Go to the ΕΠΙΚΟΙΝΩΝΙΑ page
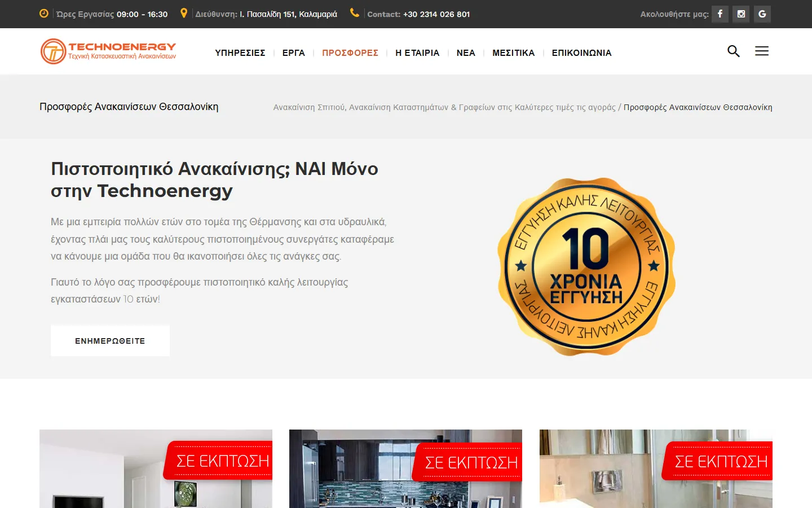812x508 pixels. click(581, 52)
